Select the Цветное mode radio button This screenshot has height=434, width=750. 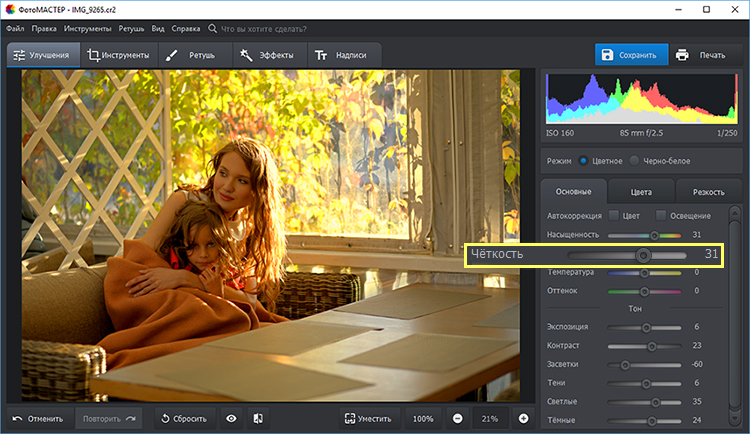tap(584, 160)
